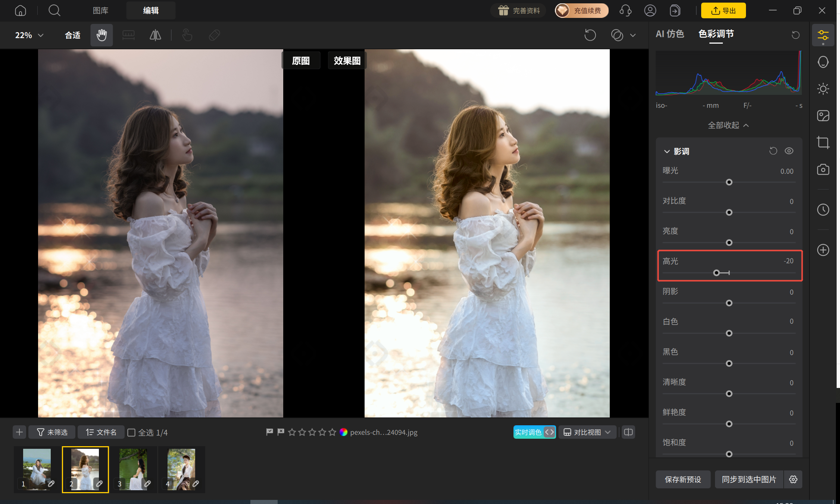This screenshot has width=840, height=504.
Task: Open the 22% zoom dropdown
Action: pos(29,35)
